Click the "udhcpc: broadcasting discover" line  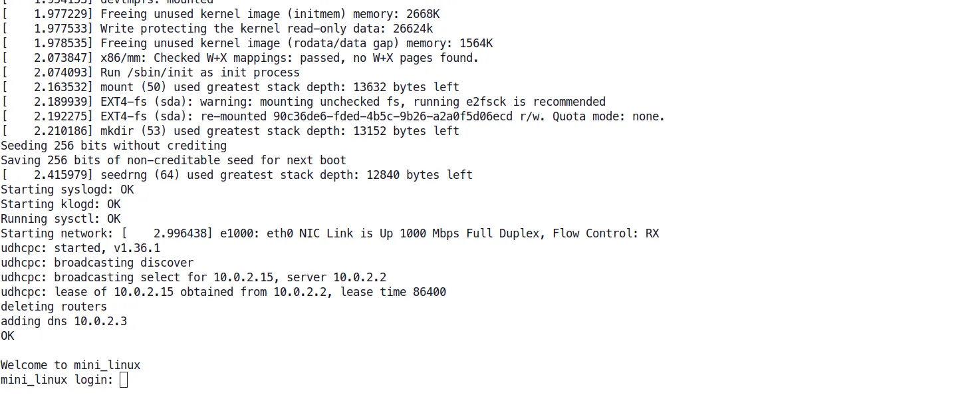(97, 263)
